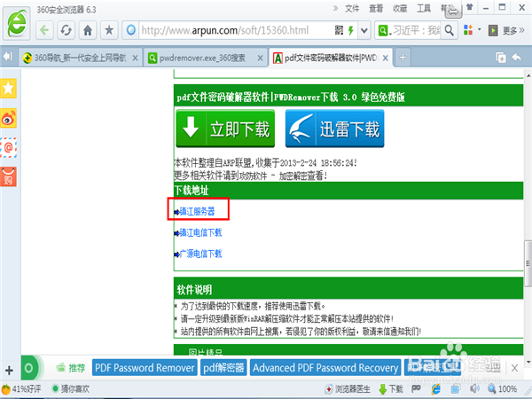Close the 360导航 tab
The height and width of the screenshot is (399, 532).
[135, 59]
